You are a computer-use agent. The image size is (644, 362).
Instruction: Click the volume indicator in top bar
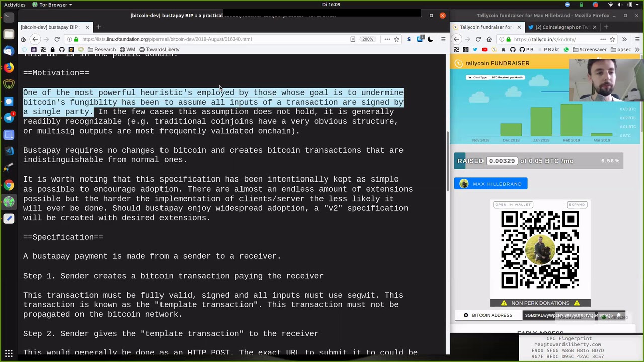click(x=620, y=5)
